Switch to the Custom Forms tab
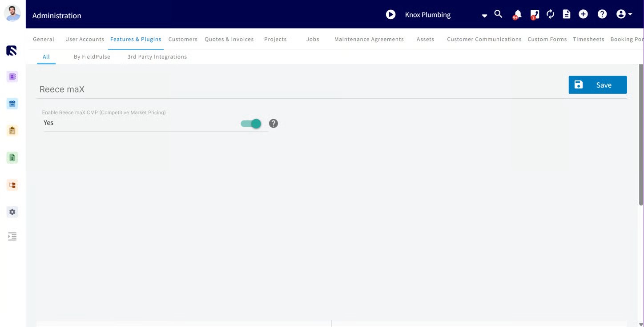 [x=547, y=39]
